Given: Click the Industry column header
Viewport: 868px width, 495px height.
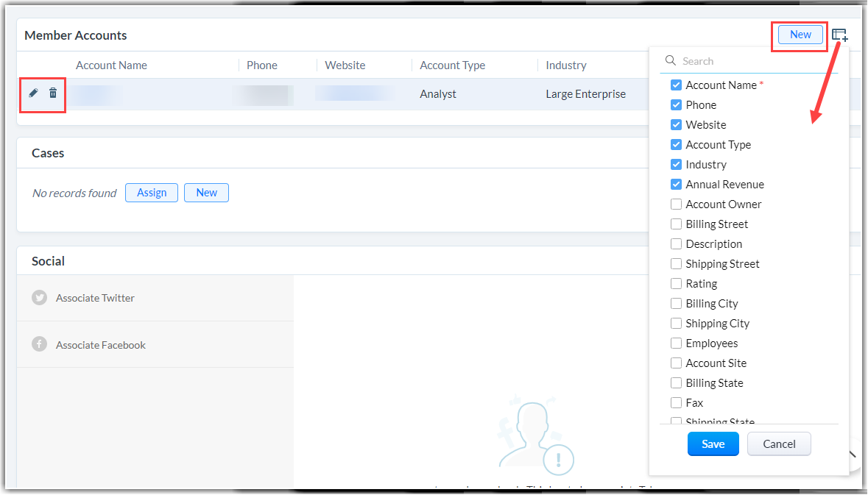Looking at the screenshot, I should click(565, 65).
